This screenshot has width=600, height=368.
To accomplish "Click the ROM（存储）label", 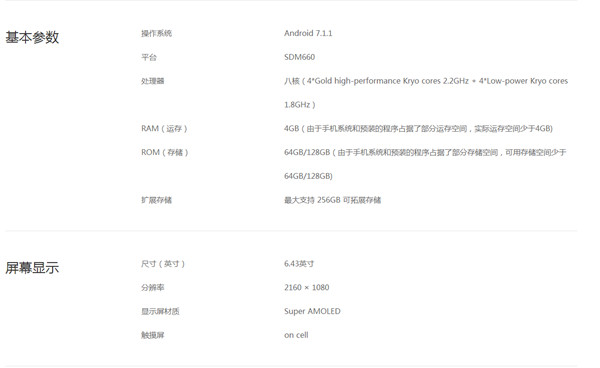I will (165, 152).
